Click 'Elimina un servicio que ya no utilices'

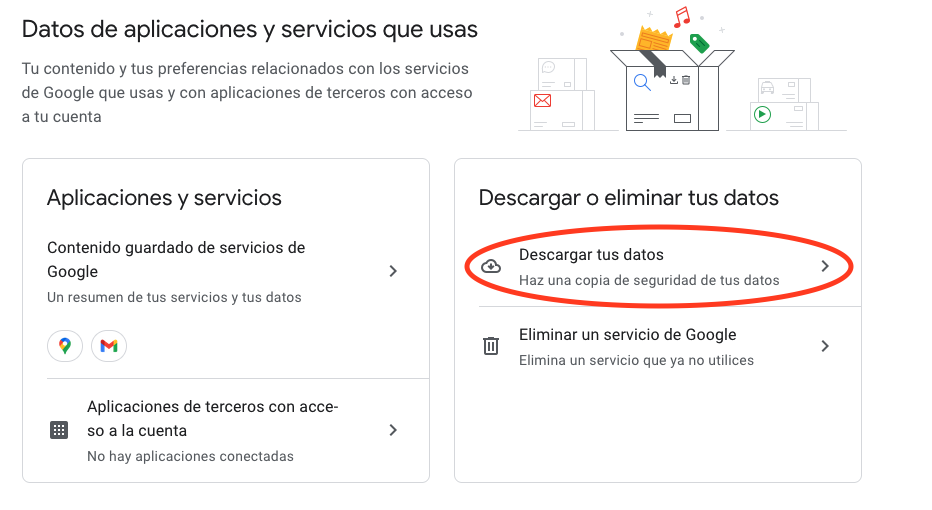(636, 360)
